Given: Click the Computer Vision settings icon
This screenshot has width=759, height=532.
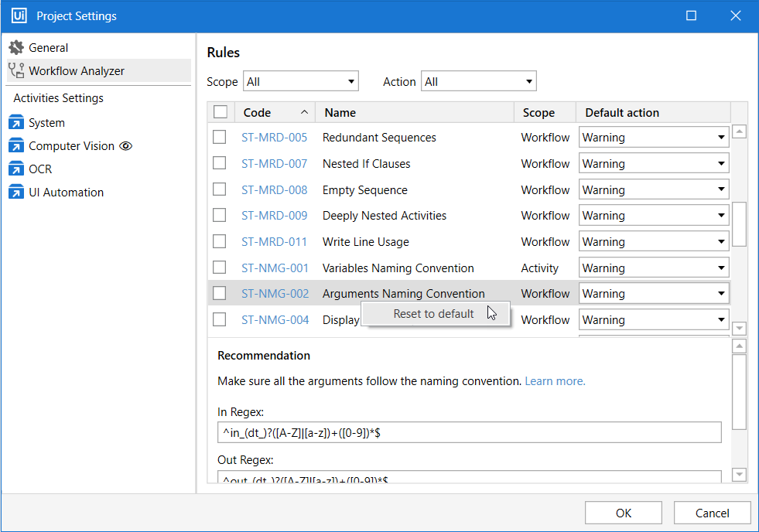Looking at the screenshot, I should [16, 146].
